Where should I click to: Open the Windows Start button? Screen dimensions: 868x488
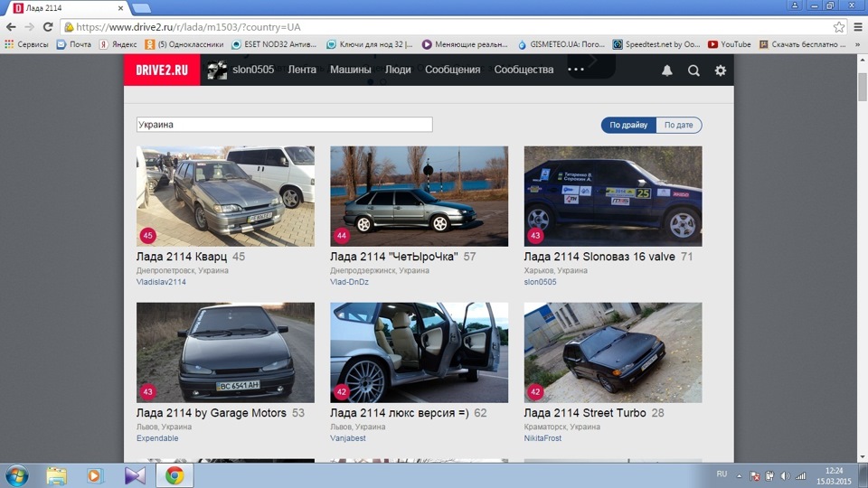(16, 476)
